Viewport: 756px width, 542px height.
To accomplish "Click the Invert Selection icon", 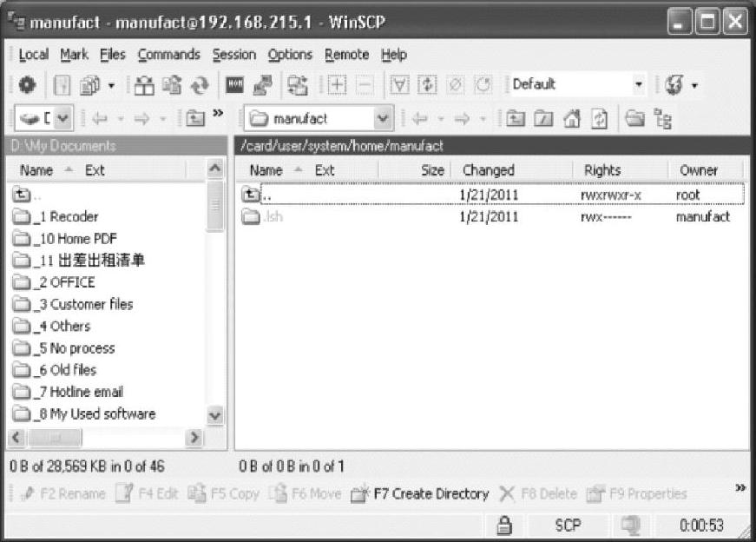I will [427, 85].
